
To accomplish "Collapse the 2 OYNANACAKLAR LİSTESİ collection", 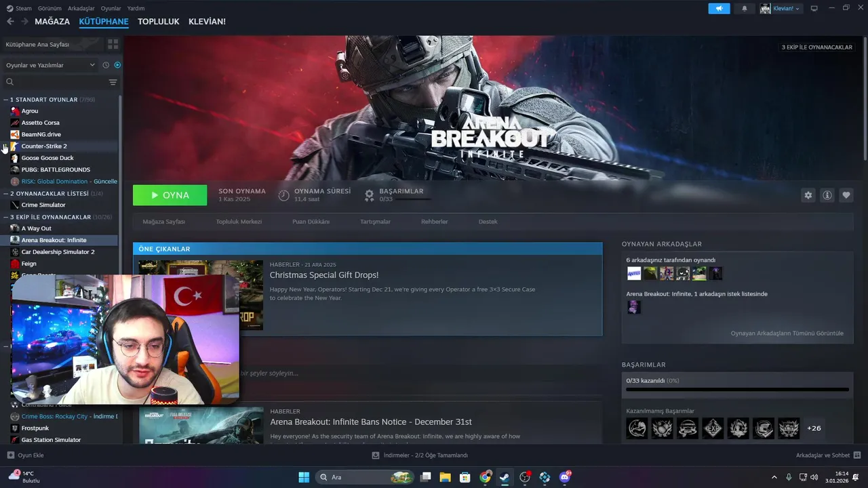I will [x=6, y=193].
